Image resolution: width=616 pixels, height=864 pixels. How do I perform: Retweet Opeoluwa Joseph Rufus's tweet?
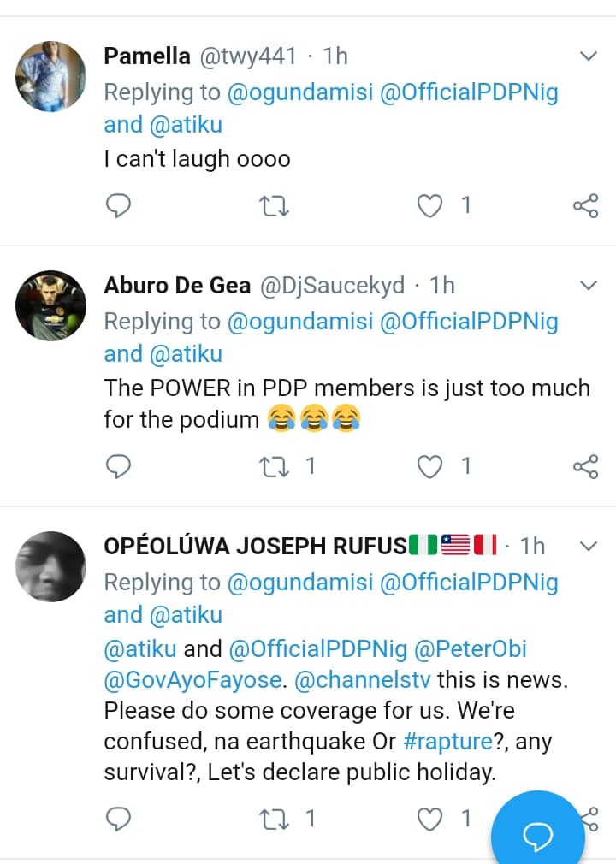274,819
